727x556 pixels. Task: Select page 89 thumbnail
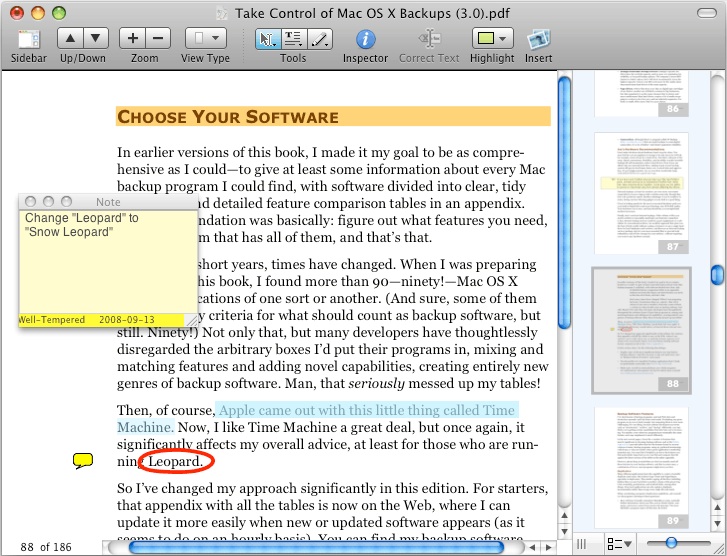click(x=641, y=467)
